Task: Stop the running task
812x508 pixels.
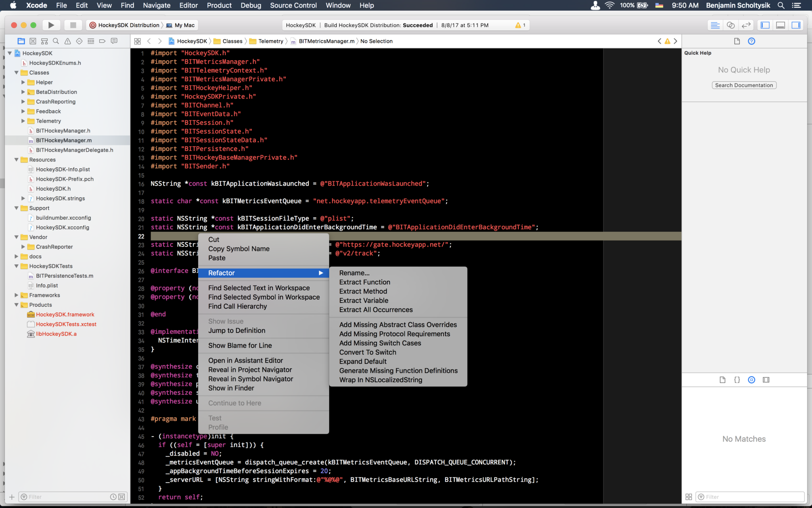Action: (x=73, y=25)
